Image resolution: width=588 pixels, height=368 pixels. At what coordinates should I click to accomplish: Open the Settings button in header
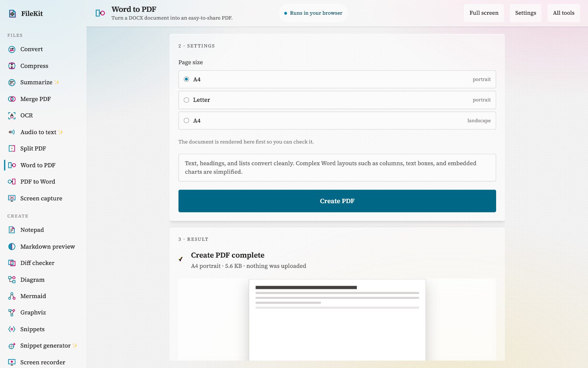click(526, 13)
